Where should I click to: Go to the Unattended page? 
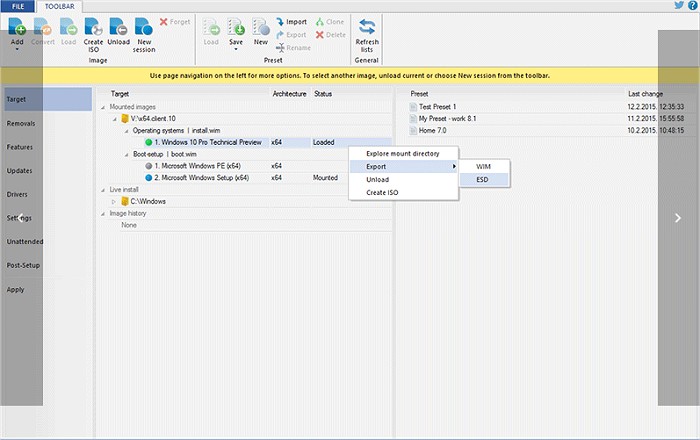[x=25, y=241]
